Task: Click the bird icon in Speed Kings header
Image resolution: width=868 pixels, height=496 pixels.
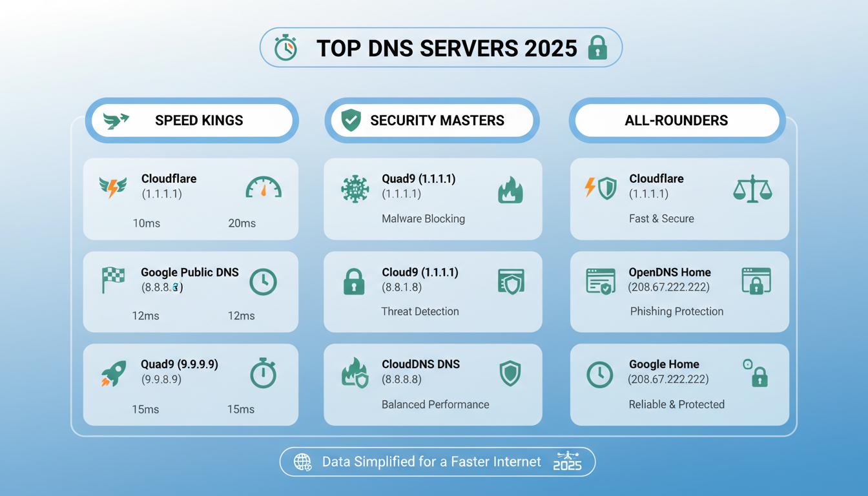Action: [116, 121]
